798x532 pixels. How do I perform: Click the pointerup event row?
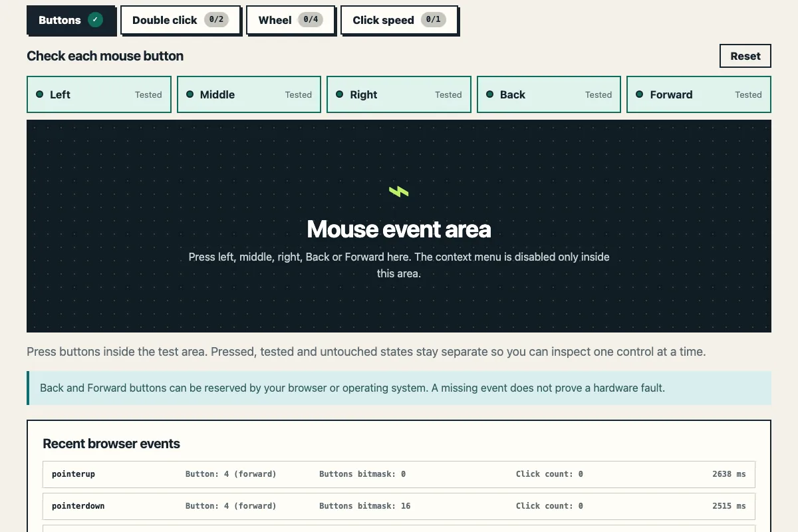[x=399, y=474]
